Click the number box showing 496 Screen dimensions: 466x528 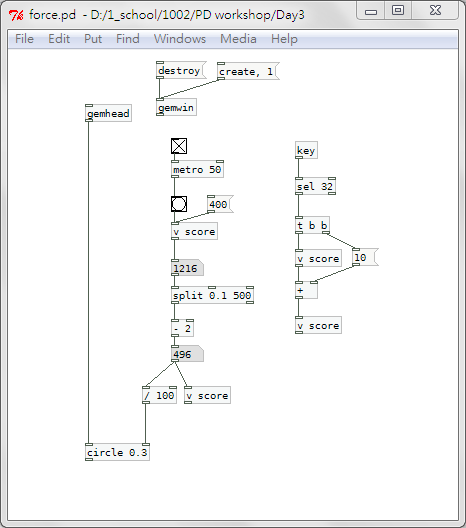point(187,354)
